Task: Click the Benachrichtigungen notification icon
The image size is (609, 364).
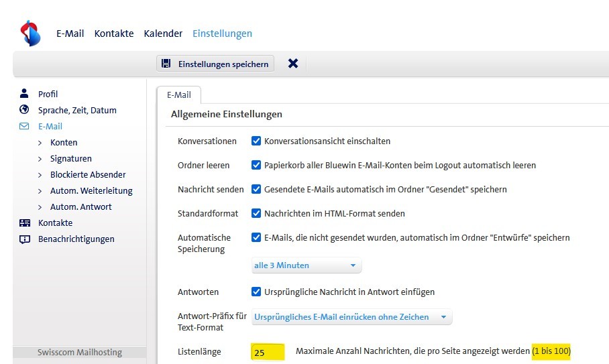Action: 25,239
